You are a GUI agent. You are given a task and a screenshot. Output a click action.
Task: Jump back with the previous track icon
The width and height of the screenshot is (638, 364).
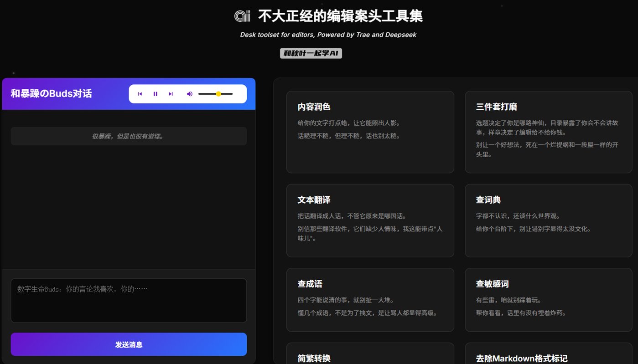pos(140,93)
